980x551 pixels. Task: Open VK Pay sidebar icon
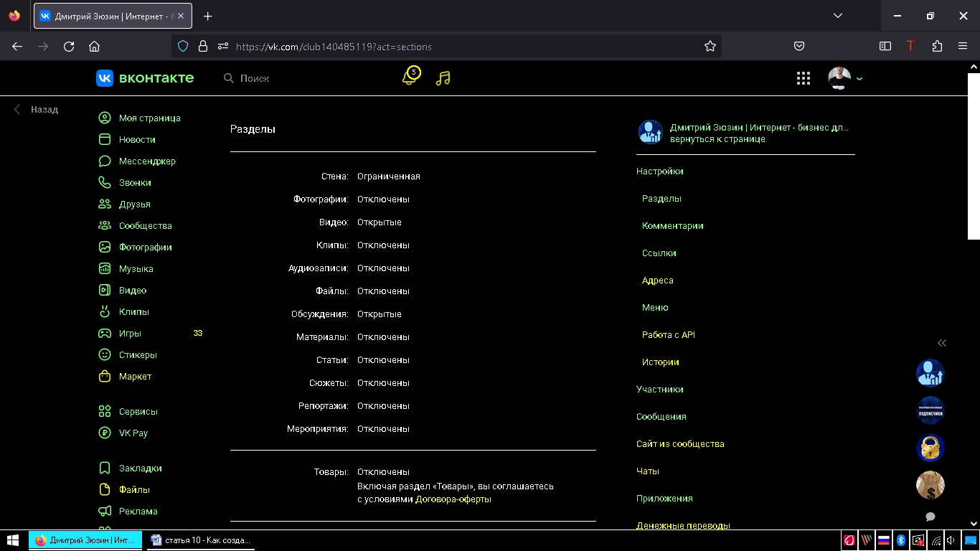(105, 433)
